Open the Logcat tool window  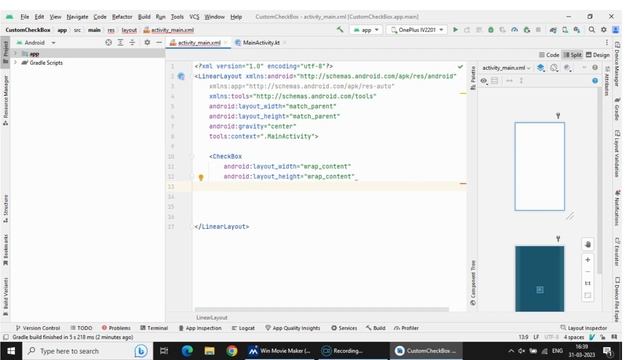click(243, 328)
